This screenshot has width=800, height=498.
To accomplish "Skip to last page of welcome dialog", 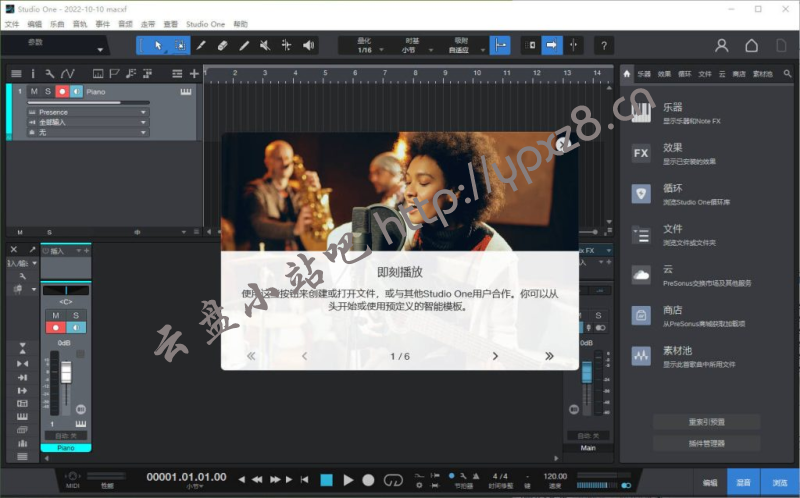I will point(549,356).
